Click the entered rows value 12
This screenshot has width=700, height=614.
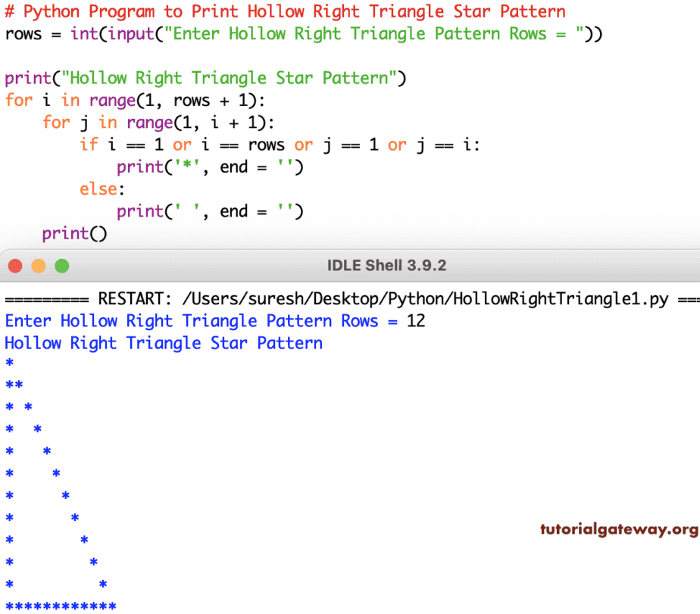coord(417,320)
